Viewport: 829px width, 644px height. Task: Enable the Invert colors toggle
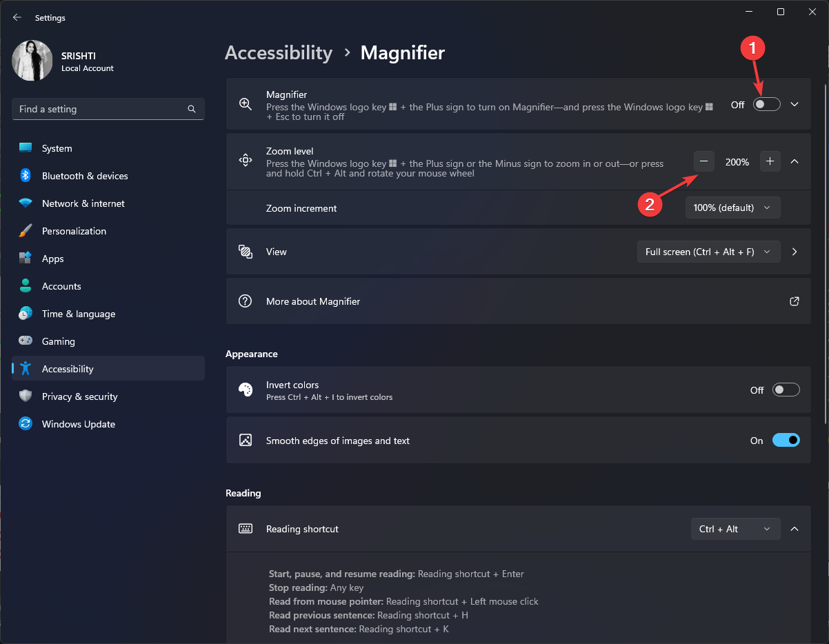[786, 390]
